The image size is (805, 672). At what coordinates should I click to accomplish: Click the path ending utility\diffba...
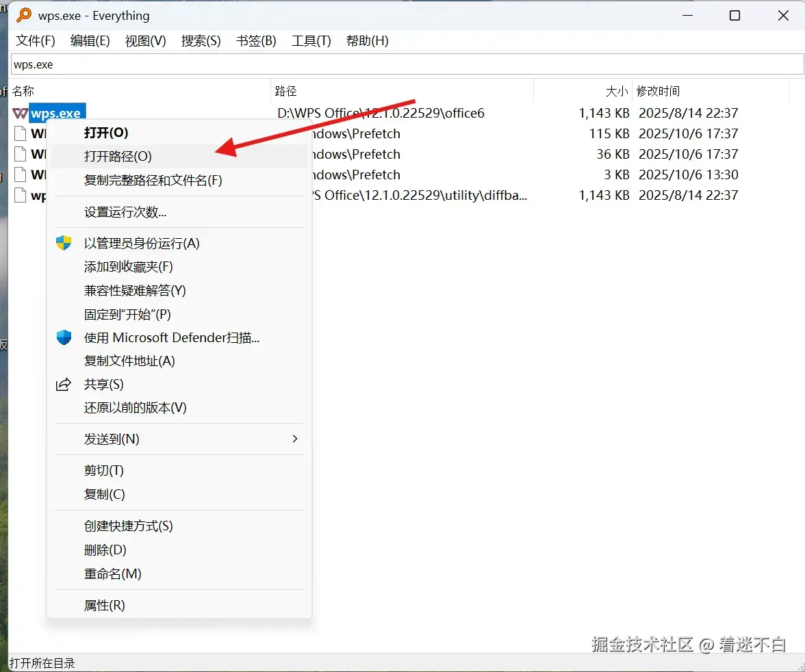[420, 195]
